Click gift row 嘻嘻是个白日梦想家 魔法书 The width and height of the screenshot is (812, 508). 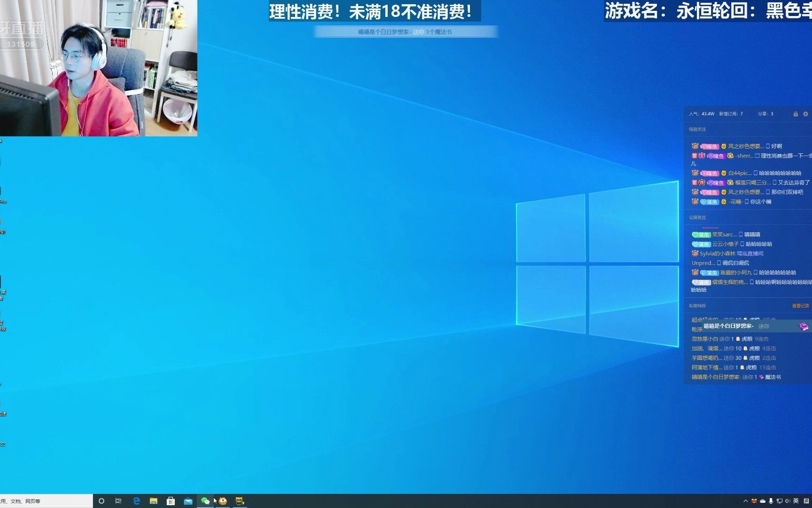(x=736, y=377)
